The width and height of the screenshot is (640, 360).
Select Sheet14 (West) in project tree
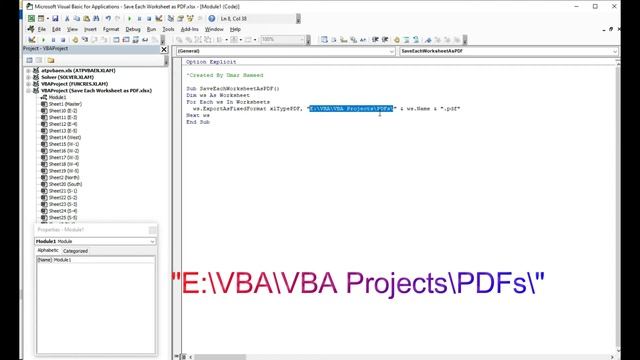pyautogui.click(x=64, y=138)
